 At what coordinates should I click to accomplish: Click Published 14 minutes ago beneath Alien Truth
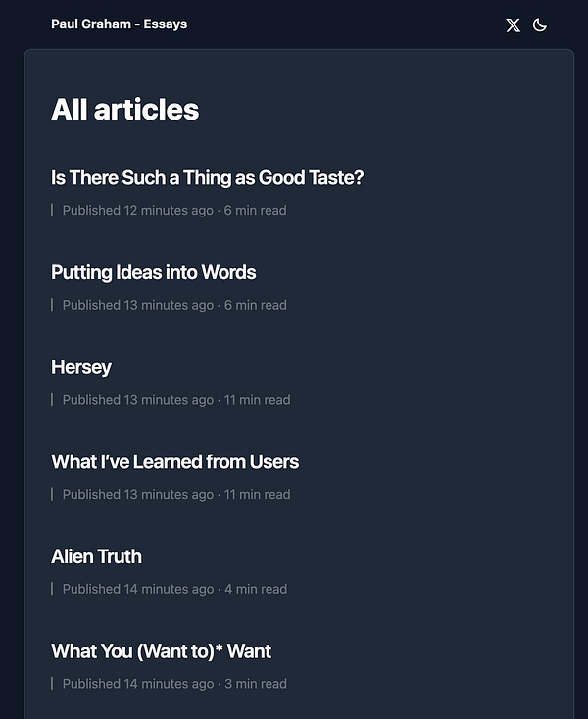[x=137, y=589]
